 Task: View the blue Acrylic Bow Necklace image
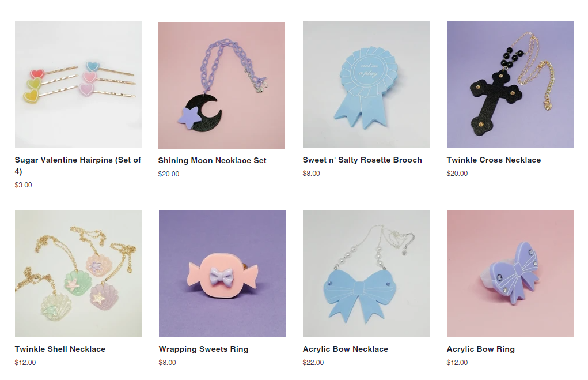point(366,274)
